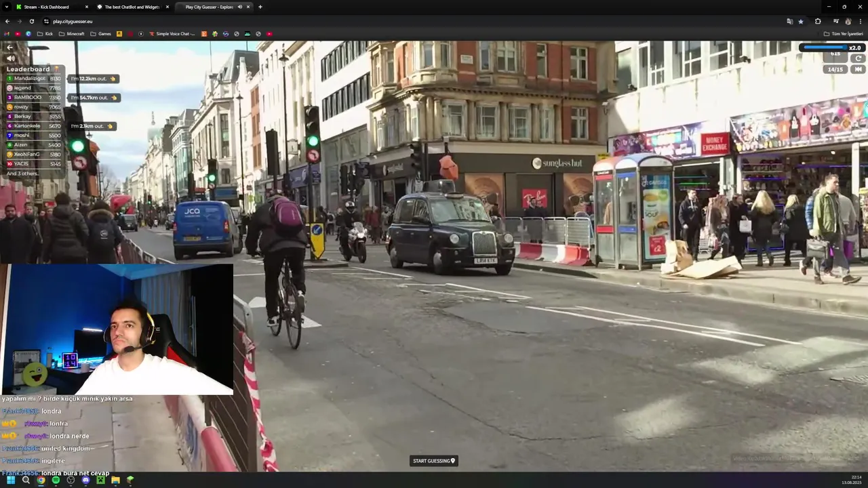Open the Minecraft bookmarks folder
Screen dimensions: 868x488
pos(72,34)
